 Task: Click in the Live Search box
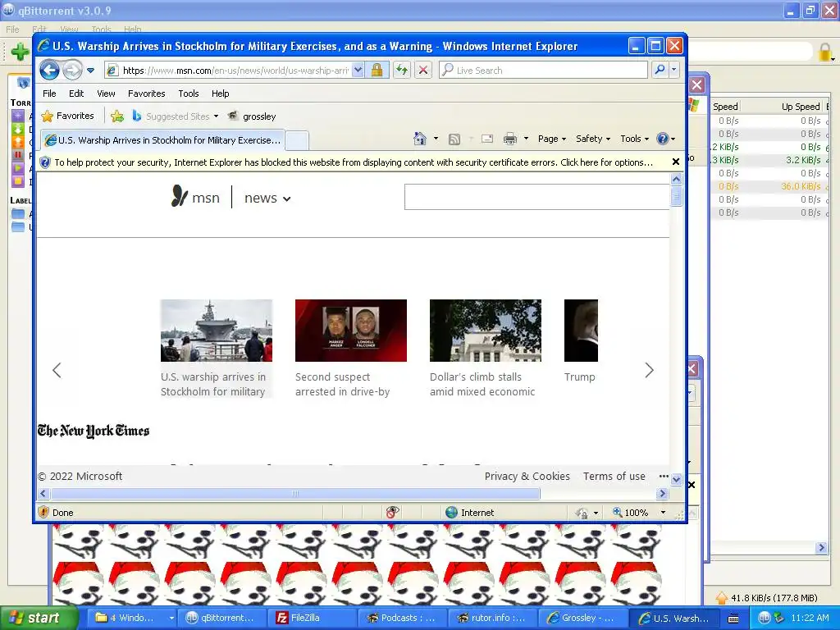pyautogui.click(x=543, y=71)
